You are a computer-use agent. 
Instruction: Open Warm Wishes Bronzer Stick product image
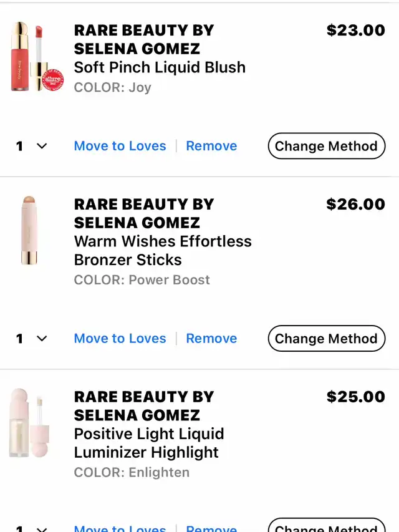click(x=29, y=230)
